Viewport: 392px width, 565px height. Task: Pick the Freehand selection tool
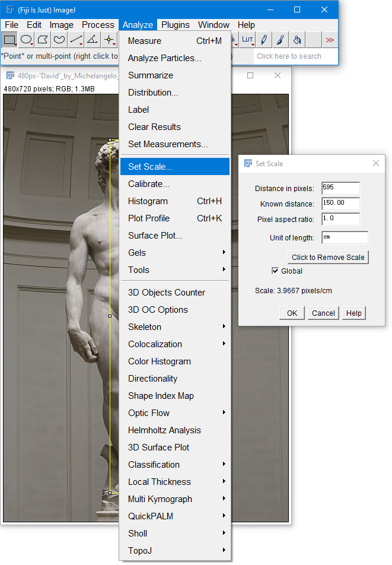(59, 40)
